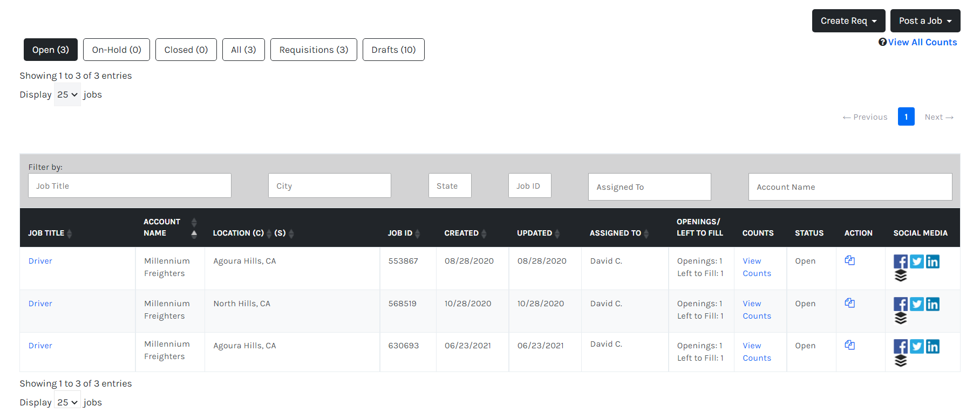Switch to the Closed (0) tab

pyautogui.click(x=186, y=50)
